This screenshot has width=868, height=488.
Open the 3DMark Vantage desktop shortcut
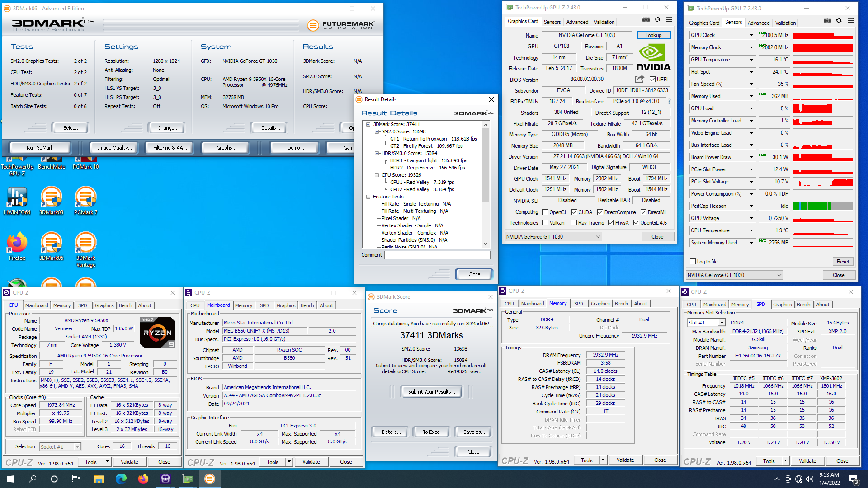(86, 250)
